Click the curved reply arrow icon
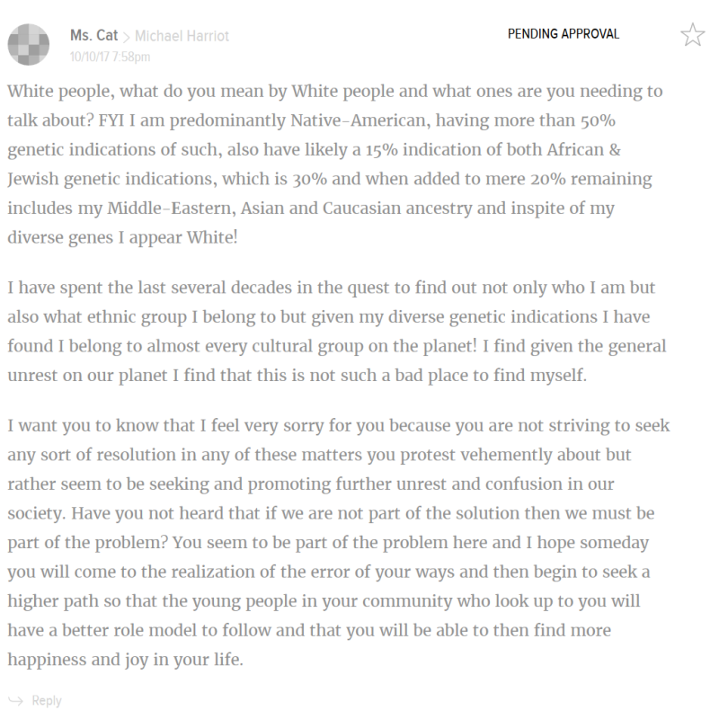719x728 pixels. pos(16,700)
